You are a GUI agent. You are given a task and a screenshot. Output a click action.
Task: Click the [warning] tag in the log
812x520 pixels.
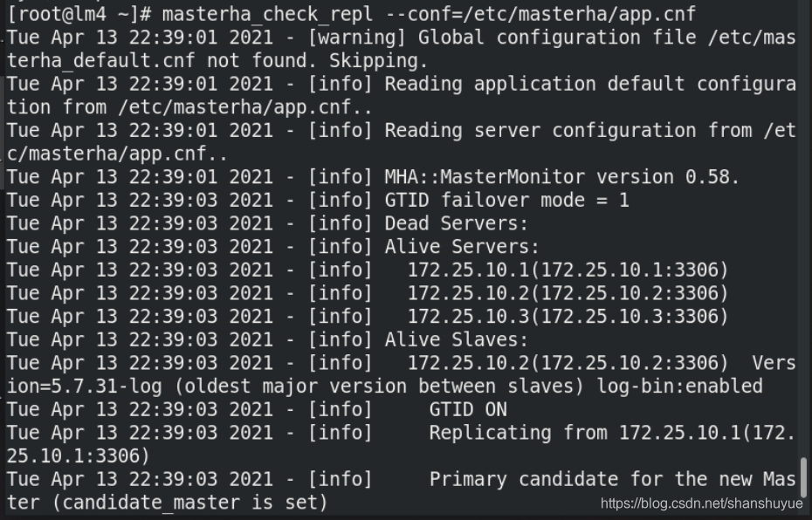point(357,38)
